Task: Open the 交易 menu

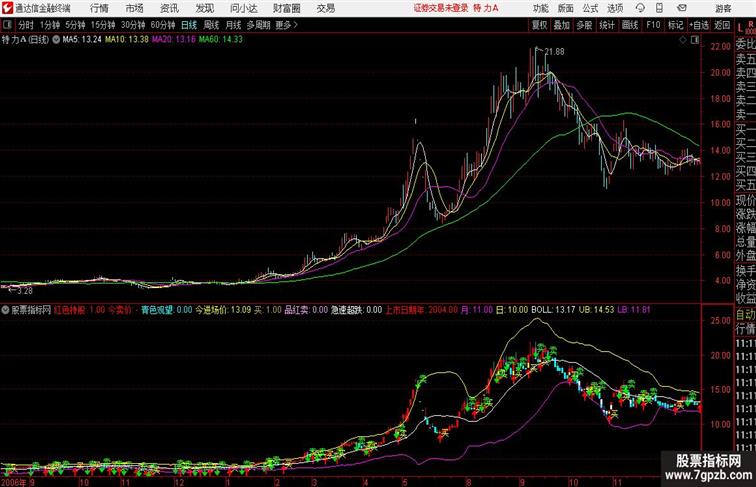Action: 326,8
